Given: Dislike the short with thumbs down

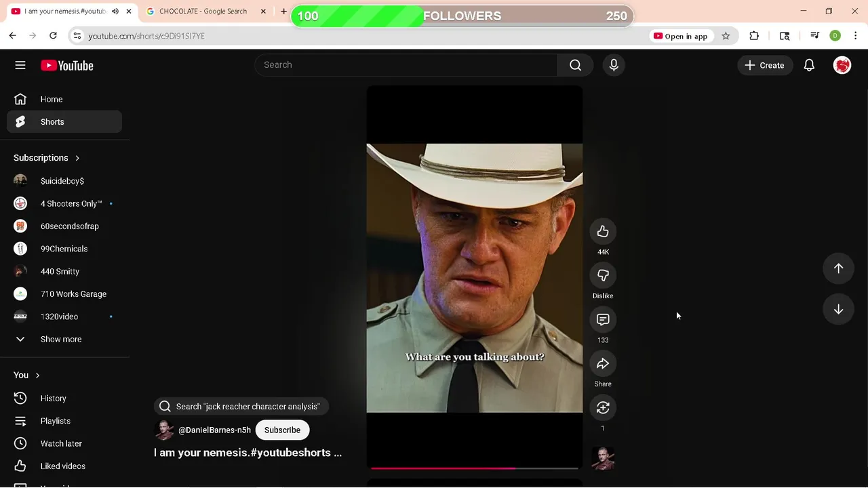Looking at the screenshot, I should pyautogui.click(x=603, y=276).
